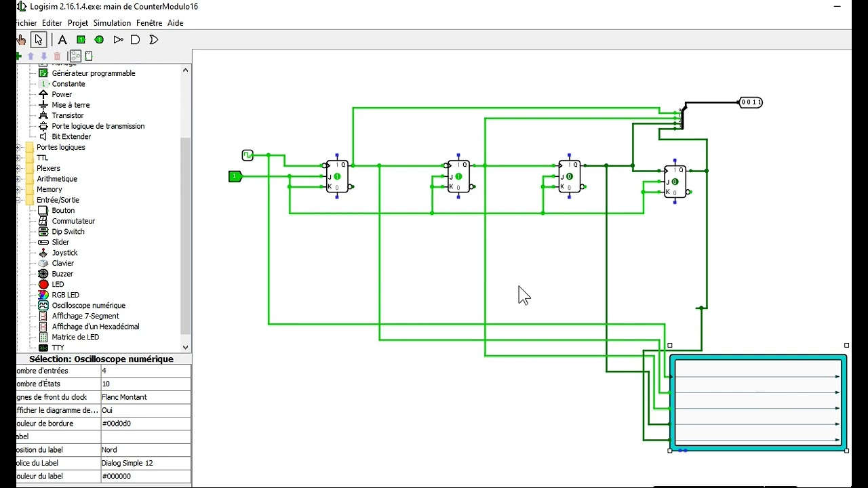The width and height of the screenshot is (868, 488).
Task: Select LED component in tree
Action: coord(58,284)
